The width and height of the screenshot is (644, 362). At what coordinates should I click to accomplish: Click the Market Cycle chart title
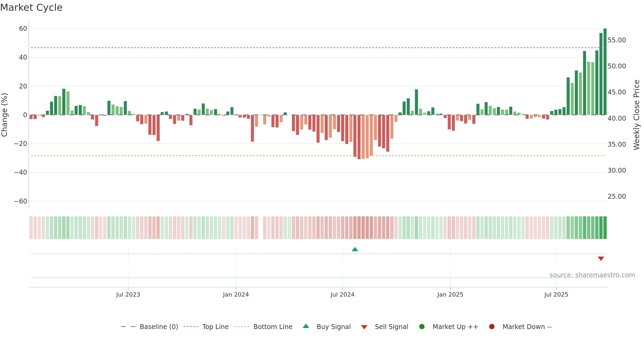click(31, 8)
